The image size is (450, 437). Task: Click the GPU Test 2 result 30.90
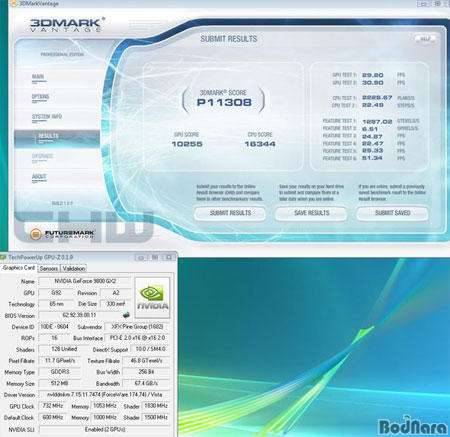(373, 83)
